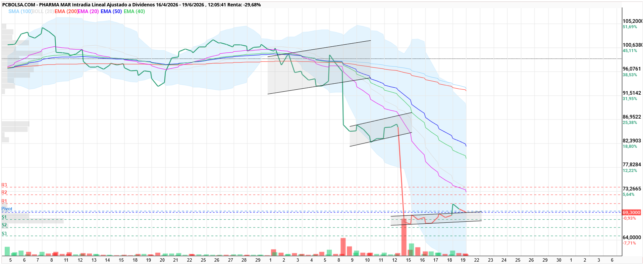Image resolution: width=644 pixels, height=265 pixels.
Task: Click the red 69,3000 current price tag
Action: 632,213
